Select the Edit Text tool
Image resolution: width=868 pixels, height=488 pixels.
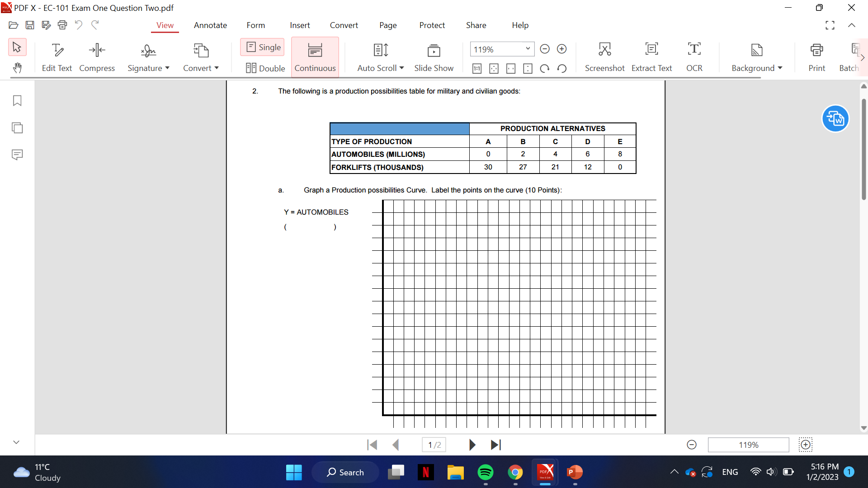coord(57,56)
